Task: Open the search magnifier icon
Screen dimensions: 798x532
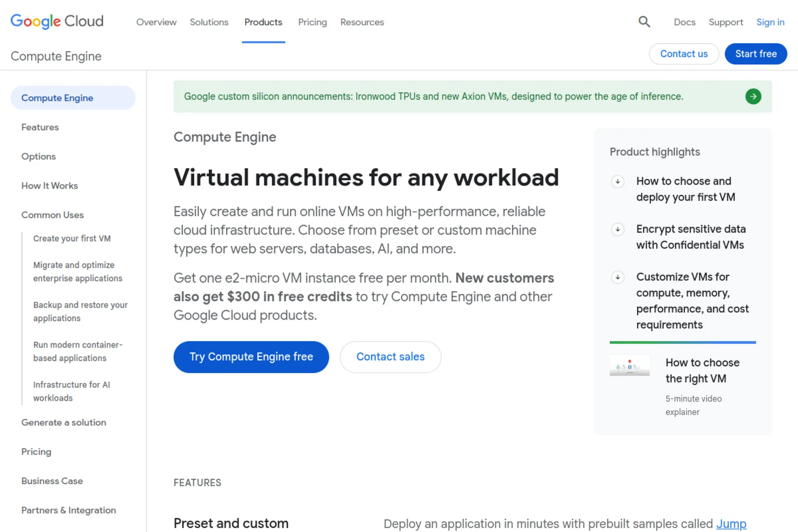Action: [644, 22]
